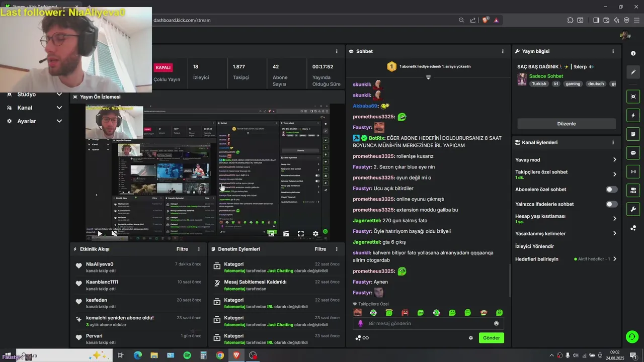The height and width of the screenshot is (362, 644).
Task: Click the broadcast signal icon in the right sidebar
Action: (633, 171)
